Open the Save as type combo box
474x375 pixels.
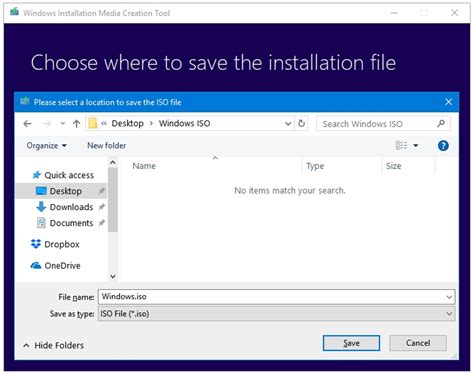click(x=276, y=314)
